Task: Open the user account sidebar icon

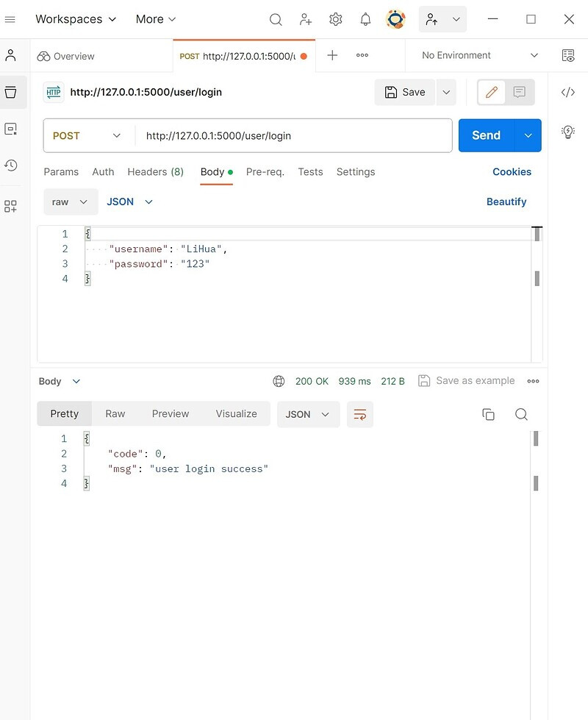Action: pyautogui.click(x=10, y=55)
